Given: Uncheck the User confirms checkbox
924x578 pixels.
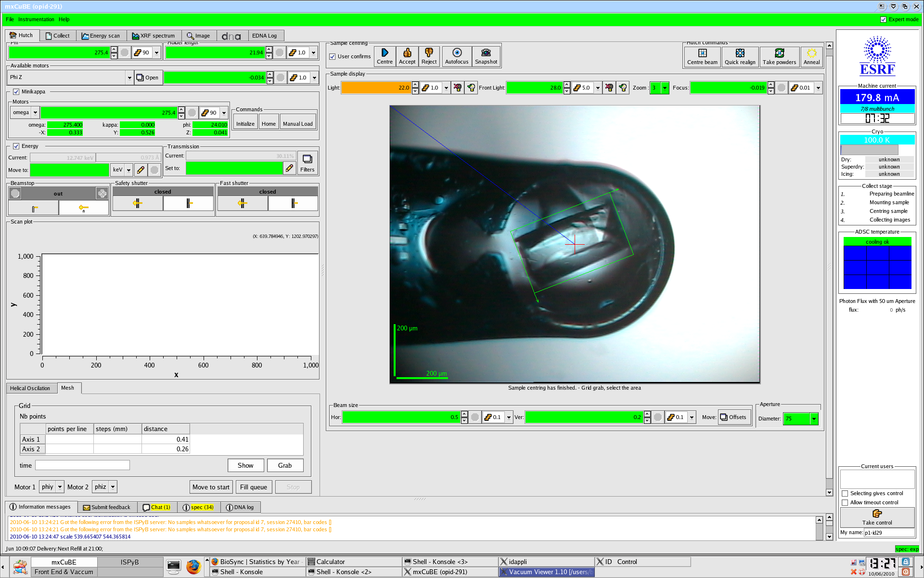Looking at the screenshot, I should pyautogui.click(x=333, y=56).
